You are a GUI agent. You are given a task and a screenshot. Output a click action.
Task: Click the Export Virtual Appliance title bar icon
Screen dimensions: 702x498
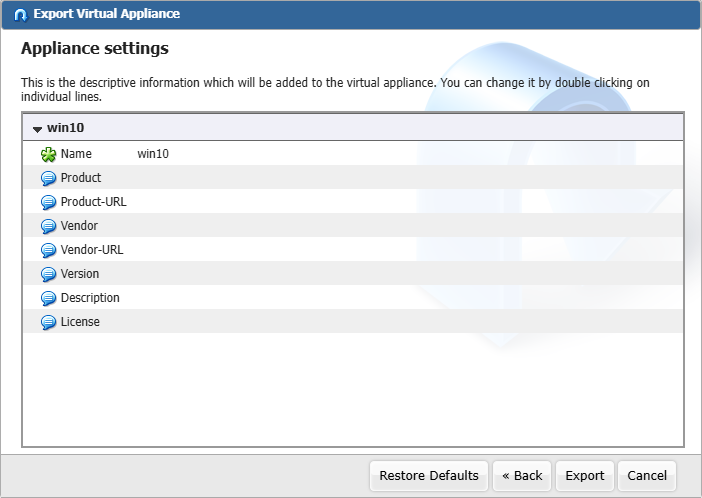20,15
